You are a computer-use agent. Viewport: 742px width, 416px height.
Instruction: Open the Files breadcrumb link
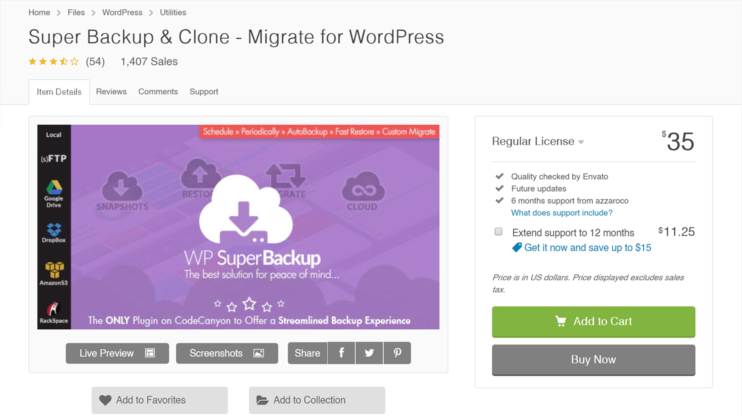[x=76, y=12]
